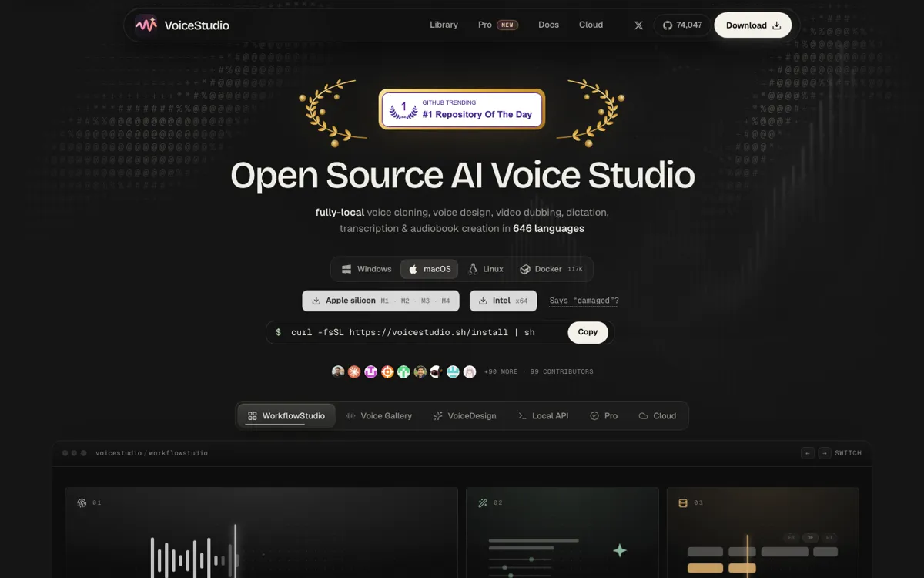
Task: Click the green sparkle in card 02
Action: [620, 550]
